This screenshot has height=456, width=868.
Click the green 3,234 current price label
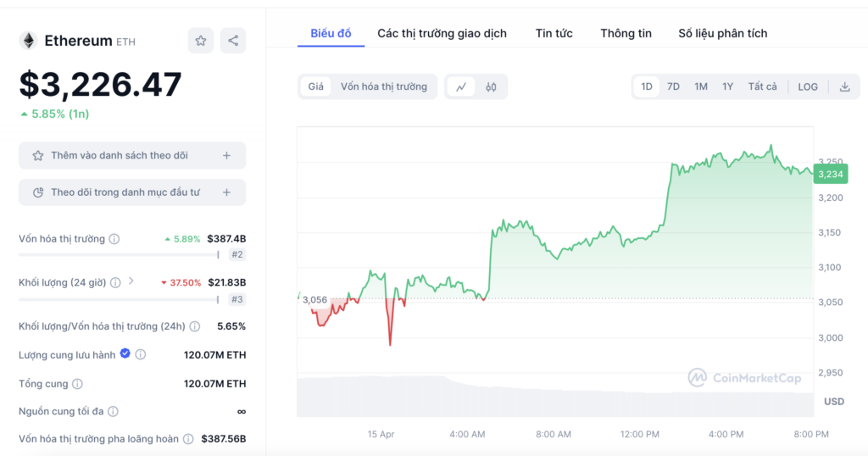click(x=831, y=175)
